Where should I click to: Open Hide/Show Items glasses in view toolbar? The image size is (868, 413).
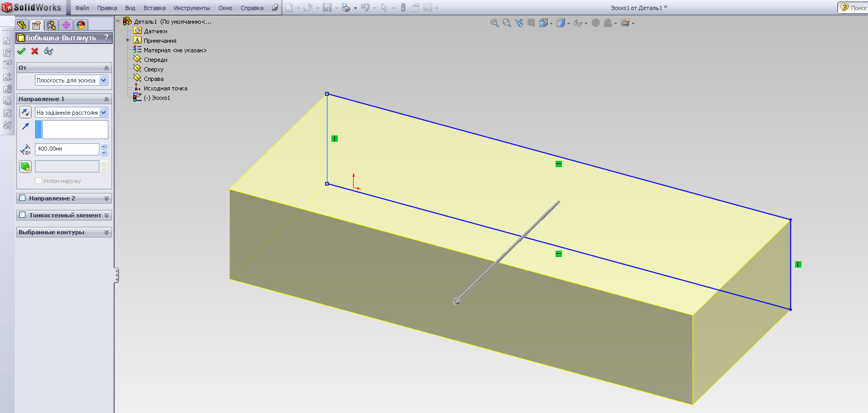click(578, 23)
